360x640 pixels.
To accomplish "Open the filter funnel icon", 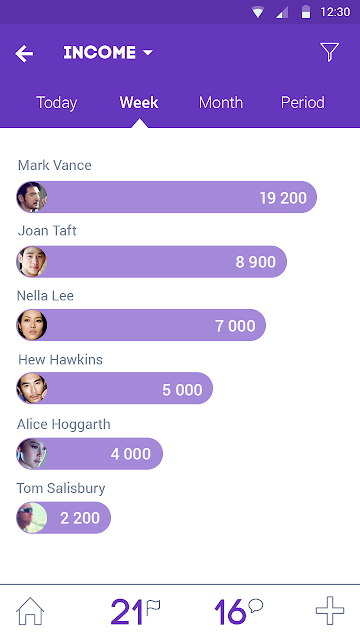I will (x=329, y=52).
